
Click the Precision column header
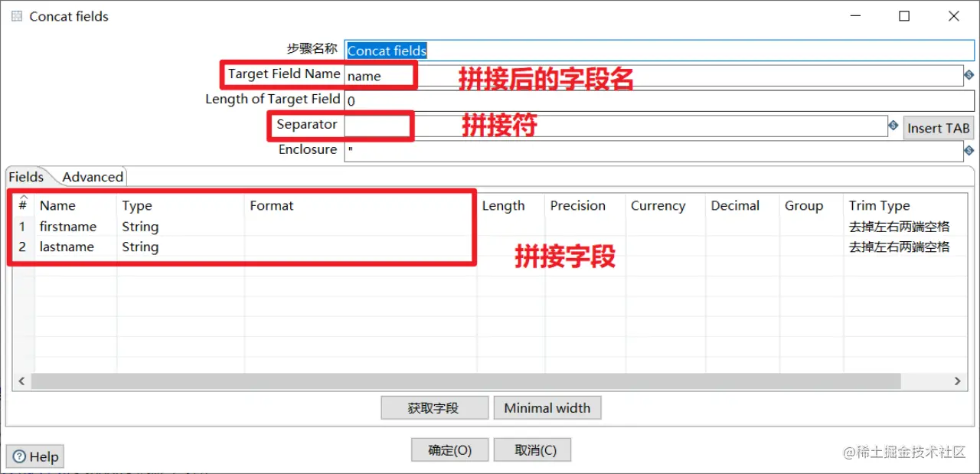[585, 205]
